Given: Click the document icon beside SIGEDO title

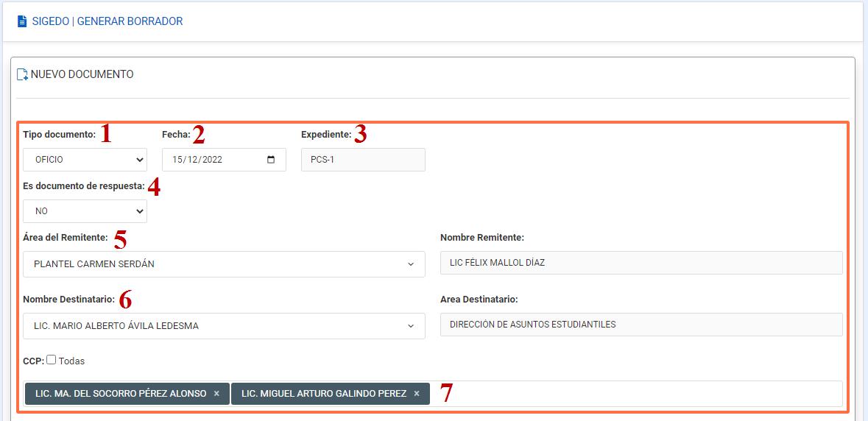Looking at the screenshot, I should 22,21.
